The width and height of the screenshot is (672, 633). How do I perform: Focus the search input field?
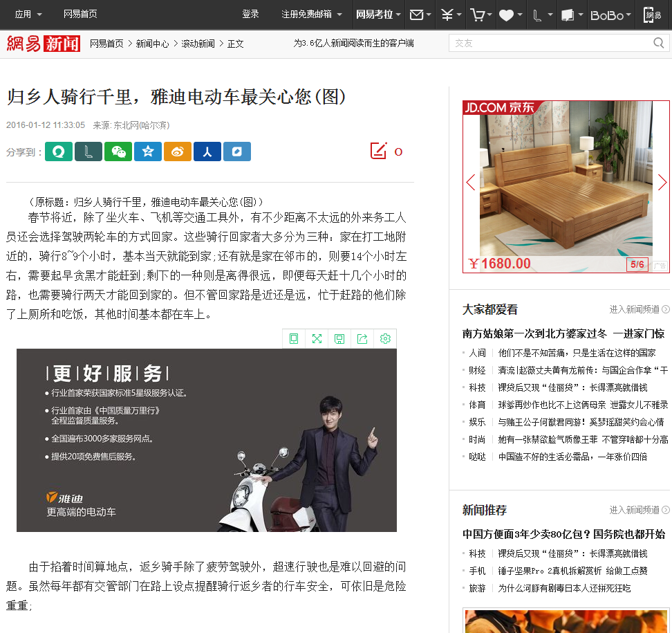click(x=551, y=43)
